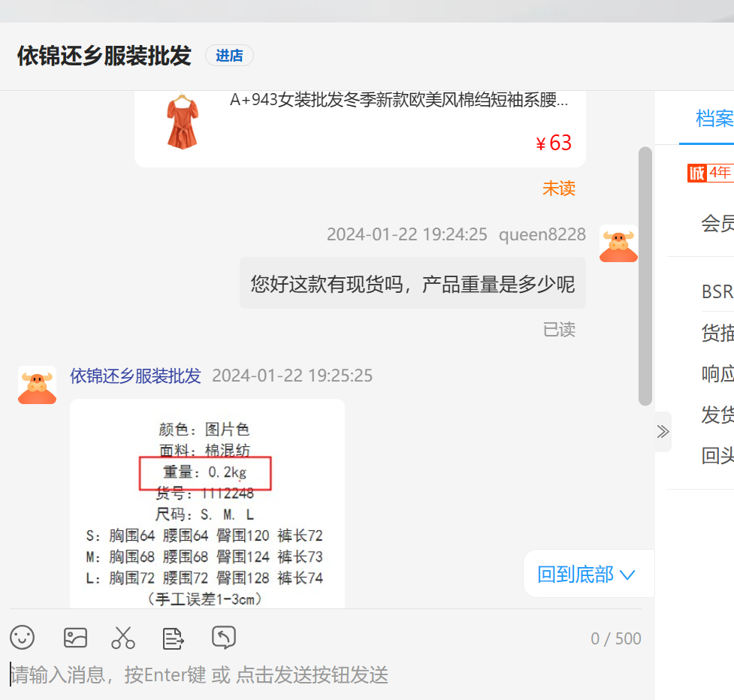Click the 进店 enter shop button

(229, 56)
